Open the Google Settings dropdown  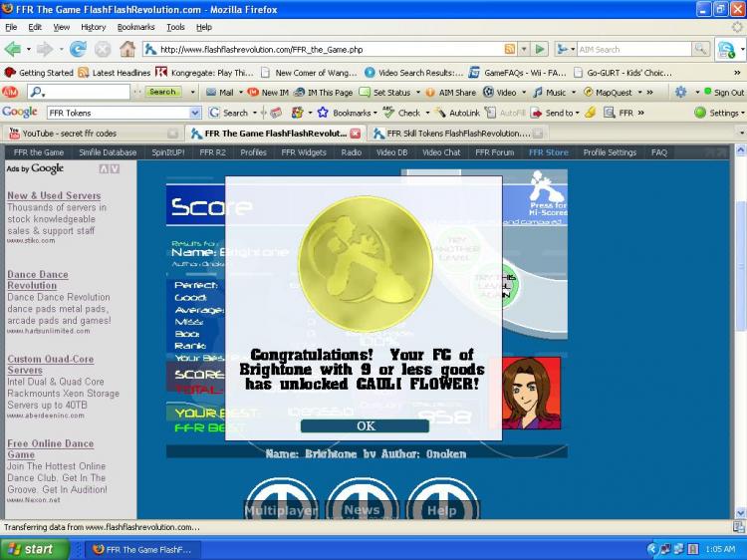point(743,113)
